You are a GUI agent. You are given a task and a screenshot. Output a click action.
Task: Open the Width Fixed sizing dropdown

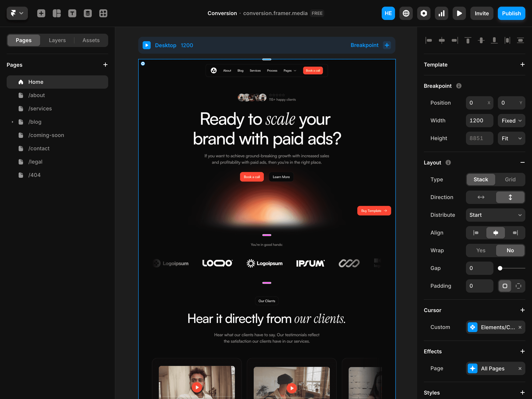pyautogui.click(x=511, y=121)
